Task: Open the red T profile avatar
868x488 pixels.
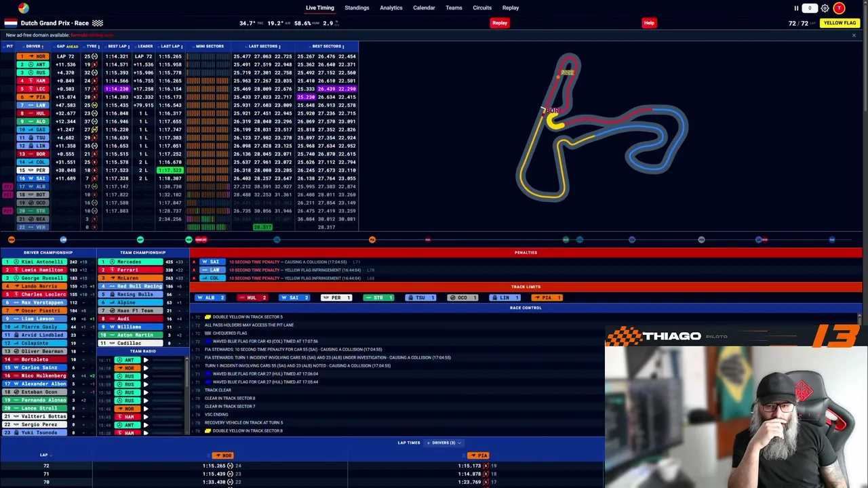Action: [x=839, y=8]
